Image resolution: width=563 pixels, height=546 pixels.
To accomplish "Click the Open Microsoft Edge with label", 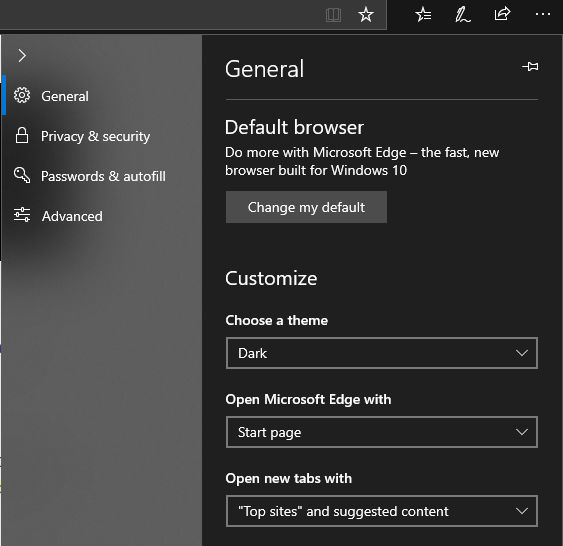I will 308,399.
